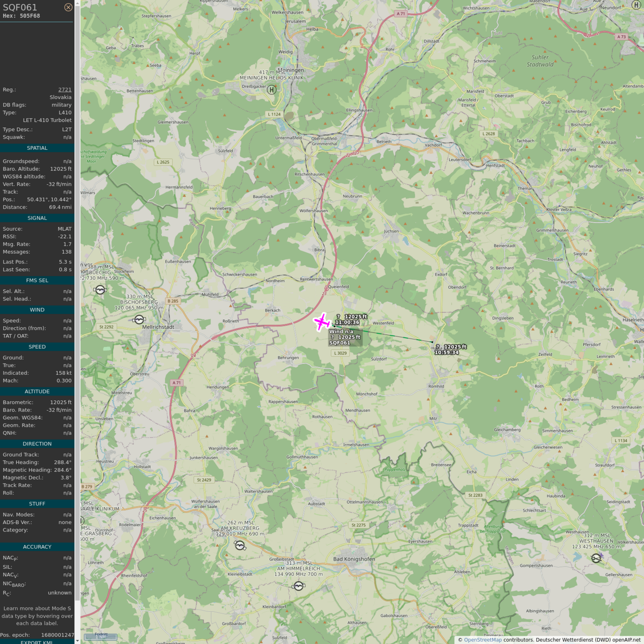This screenshot has height=644, width=644.
Task: Select the Am Kreuzberg airfield icon
Action: pos(240,546)
